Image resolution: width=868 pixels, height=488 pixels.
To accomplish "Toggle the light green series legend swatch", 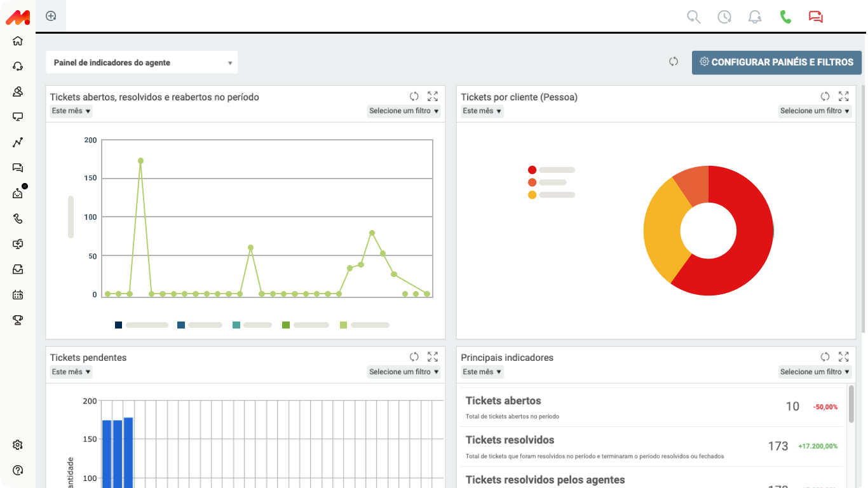I will coord(344,325).
